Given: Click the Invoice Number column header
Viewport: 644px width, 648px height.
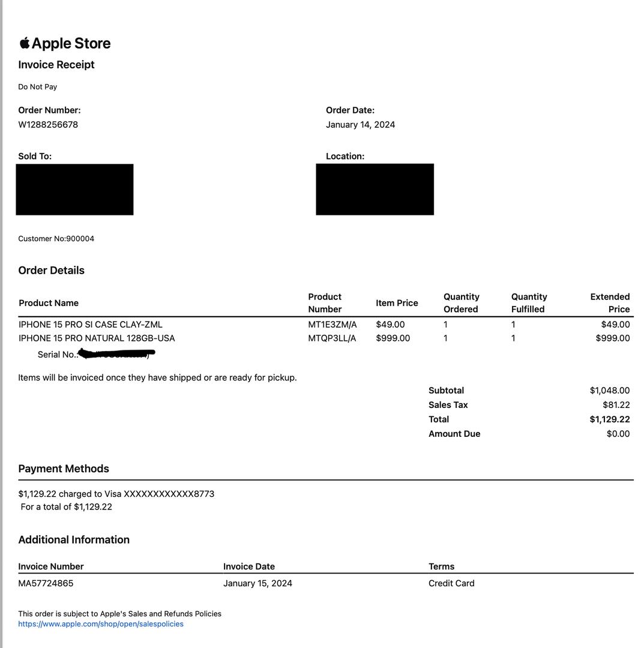Looking at the screenshot, I should pyautogui.click(x=51, y=566).
